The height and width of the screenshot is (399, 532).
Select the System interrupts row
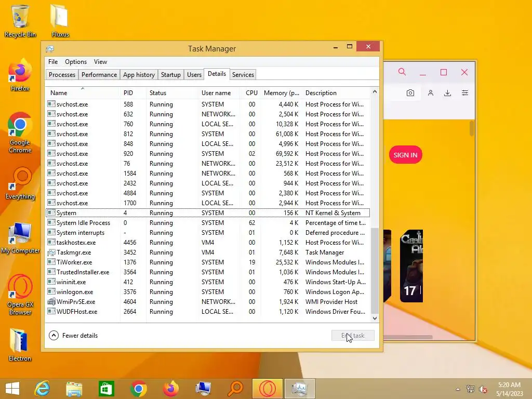[208, 233]
